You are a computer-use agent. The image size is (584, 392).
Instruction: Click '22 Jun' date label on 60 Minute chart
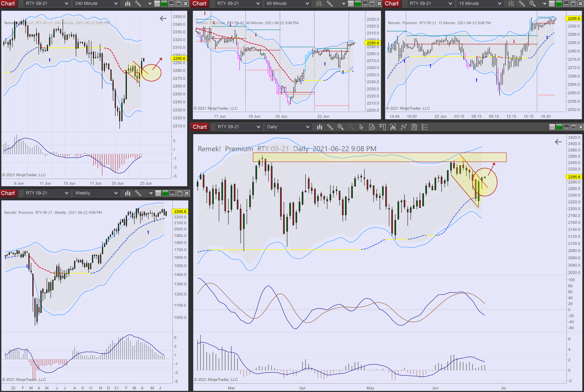[x=323, y=116]
